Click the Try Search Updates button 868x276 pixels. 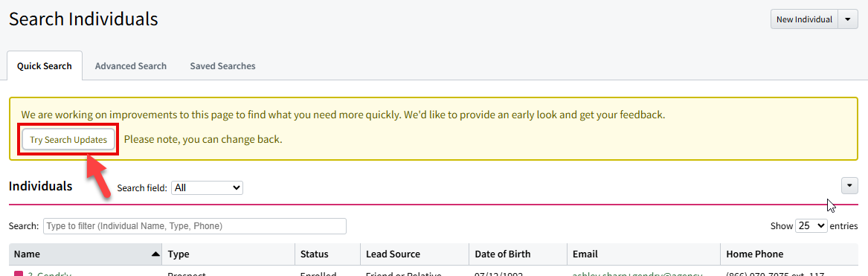(x=68, y=140)
